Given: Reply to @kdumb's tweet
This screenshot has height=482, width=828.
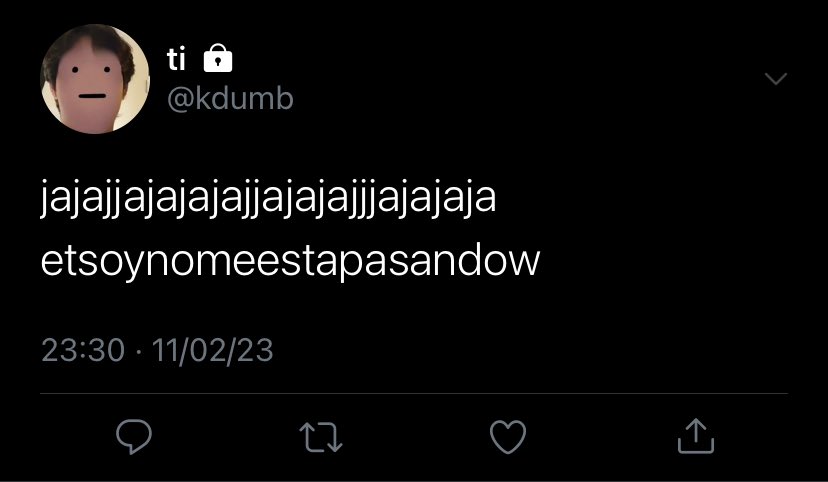Looking at the screenshot, I should tap(134, 437).
